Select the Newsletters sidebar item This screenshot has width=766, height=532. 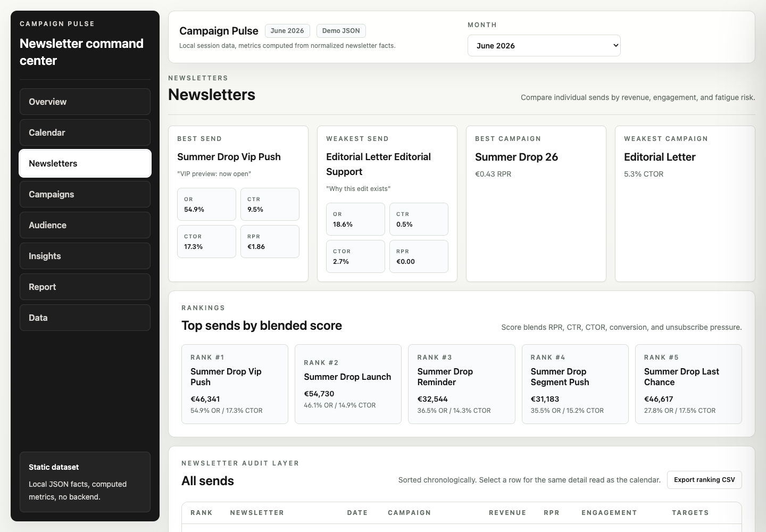85,163
